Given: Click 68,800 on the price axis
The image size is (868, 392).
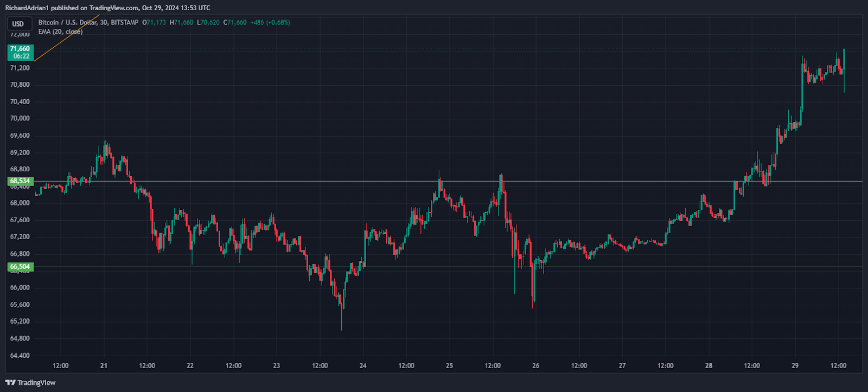Looking at the screenshot, I should 20,169.
